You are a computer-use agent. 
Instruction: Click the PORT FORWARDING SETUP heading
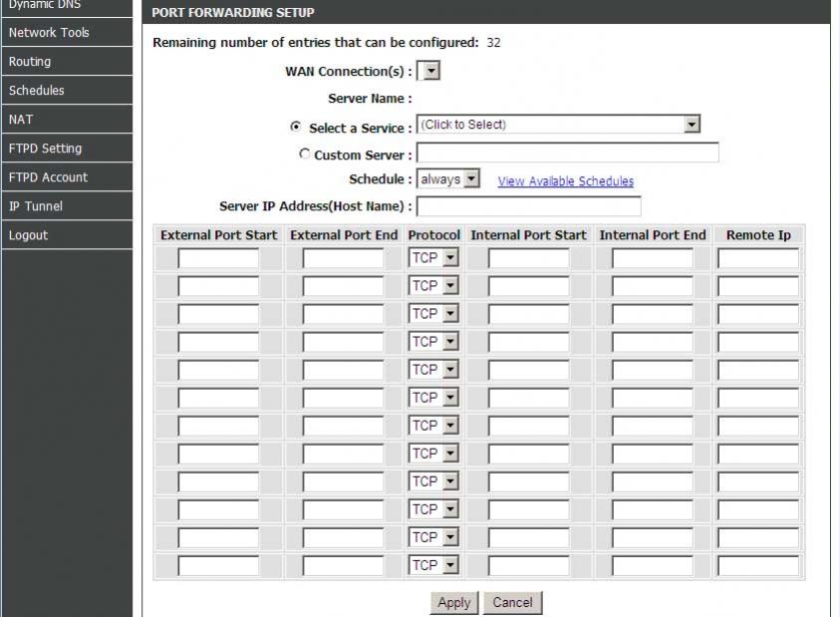[233, 12]
